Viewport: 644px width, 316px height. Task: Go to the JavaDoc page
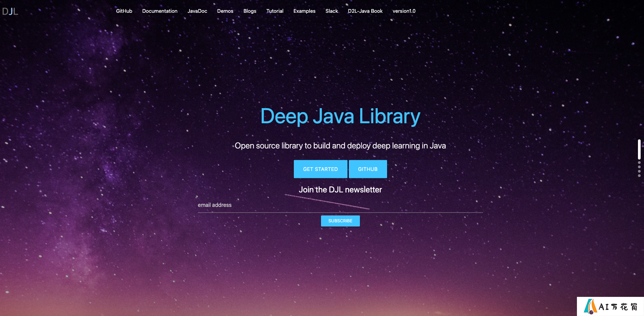(197, 11)
